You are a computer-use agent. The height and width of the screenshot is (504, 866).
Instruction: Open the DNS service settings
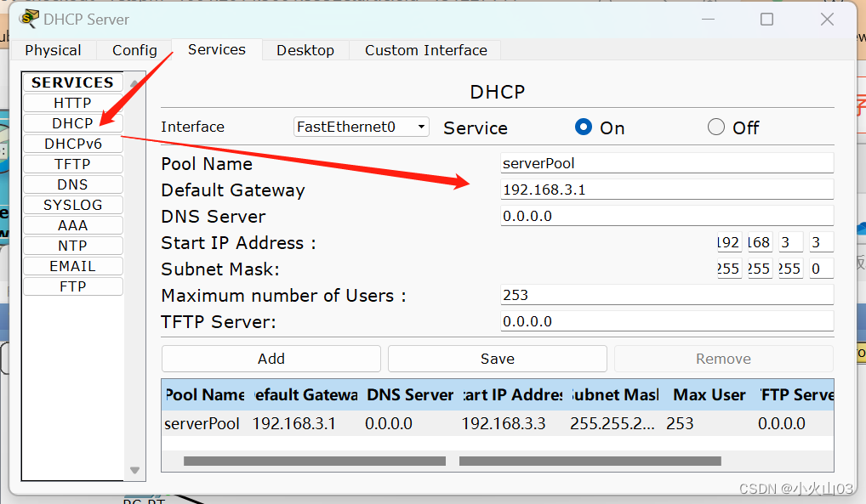[72, 185]
